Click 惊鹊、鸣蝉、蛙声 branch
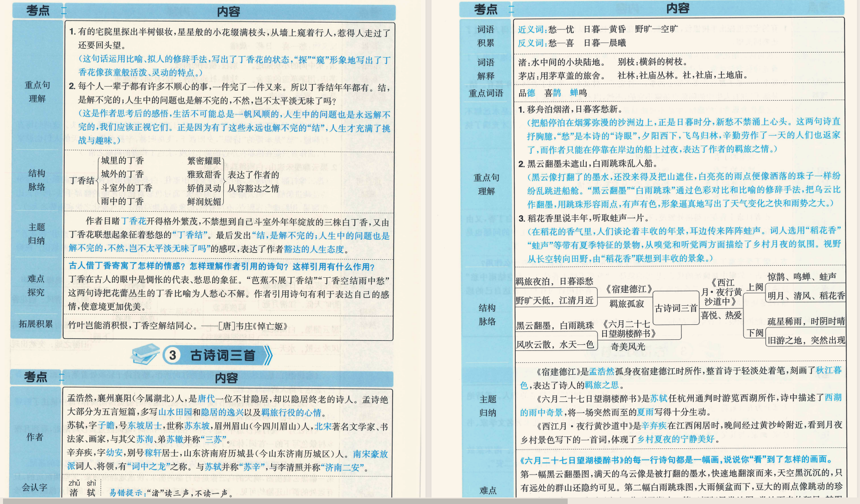Image resolution: width=860 pixels, height=504 pixels. [x=802, y=277]
